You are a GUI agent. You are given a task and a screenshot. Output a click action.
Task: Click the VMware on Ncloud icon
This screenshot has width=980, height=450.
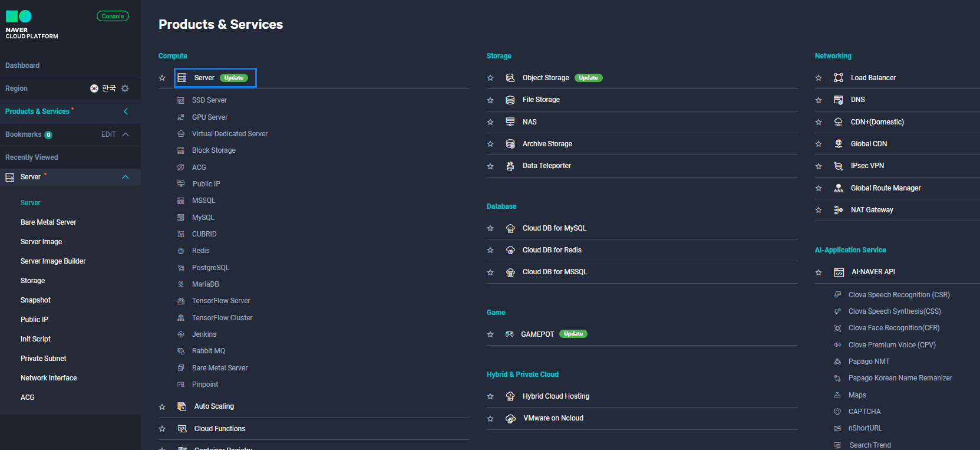pos(510,418)
